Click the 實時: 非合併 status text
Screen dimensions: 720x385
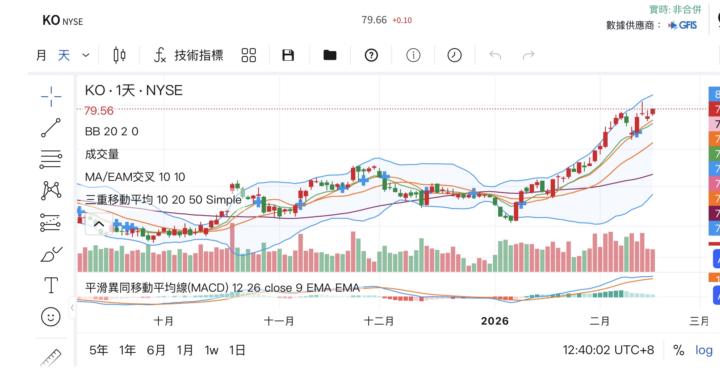(675, 10)
